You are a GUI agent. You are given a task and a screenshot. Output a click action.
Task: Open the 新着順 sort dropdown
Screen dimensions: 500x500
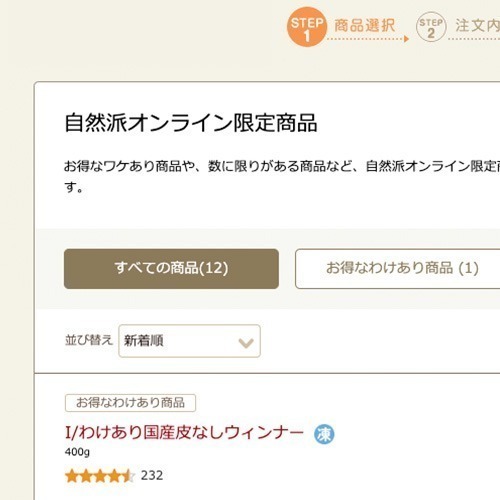click(189, 341)
